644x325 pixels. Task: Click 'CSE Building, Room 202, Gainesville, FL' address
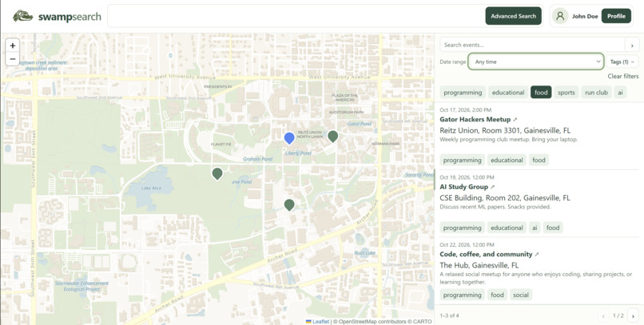[x=505, y=198]
